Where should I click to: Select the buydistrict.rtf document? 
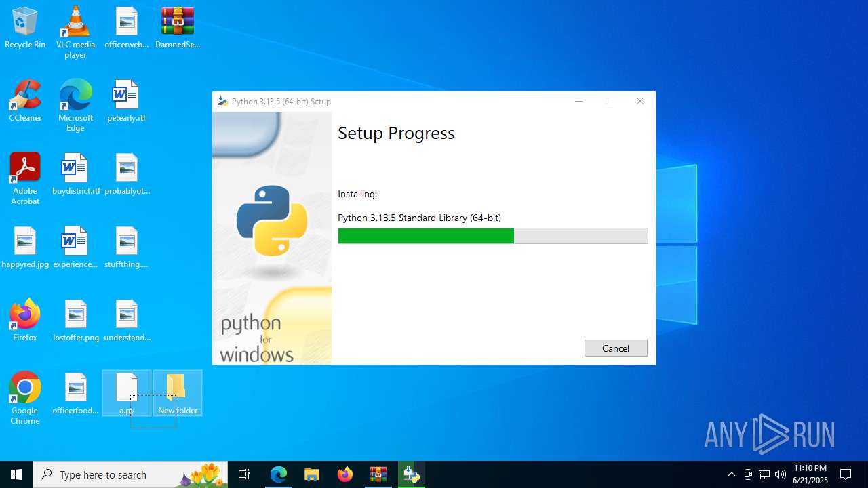76,175
